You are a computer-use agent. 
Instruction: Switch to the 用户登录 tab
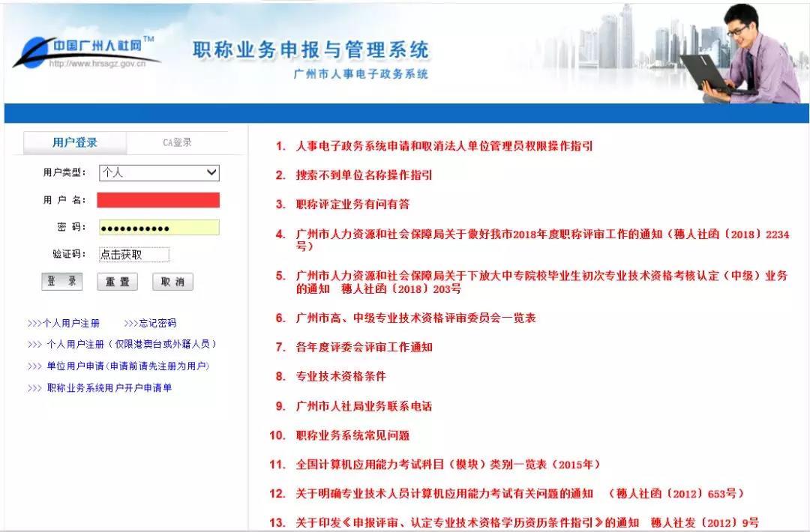pyautogui.click(x=75, y=142)
